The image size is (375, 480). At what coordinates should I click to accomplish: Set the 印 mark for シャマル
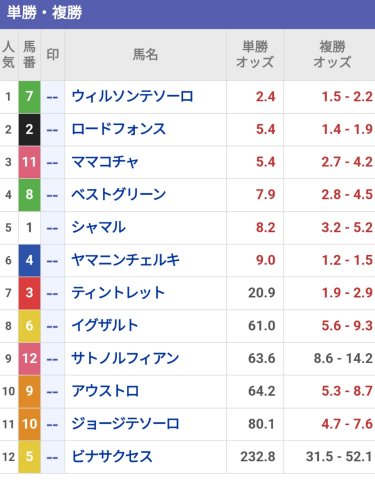[x=53, y=228]
